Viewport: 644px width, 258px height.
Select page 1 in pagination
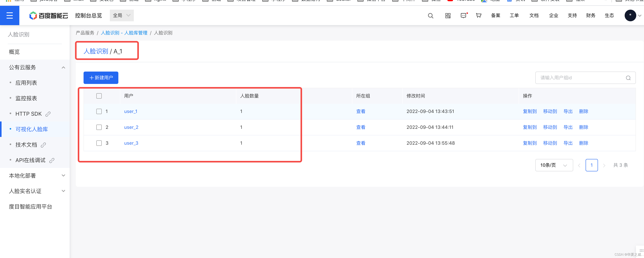point(592,165)
